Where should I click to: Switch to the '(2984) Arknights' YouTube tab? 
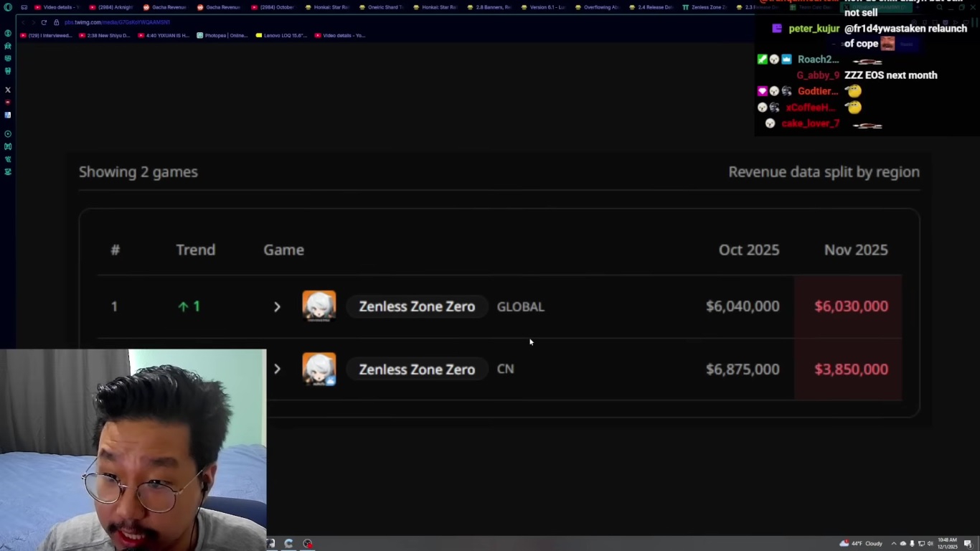point(111,7)
